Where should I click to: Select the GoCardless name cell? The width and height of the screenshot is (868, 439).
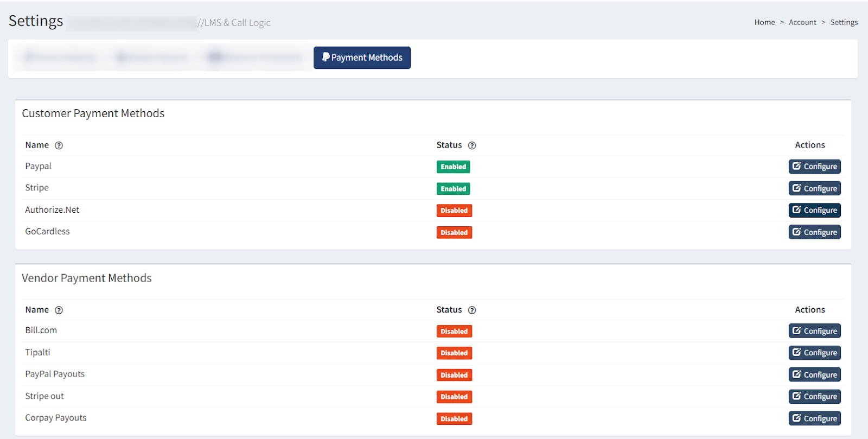point(47,231)
